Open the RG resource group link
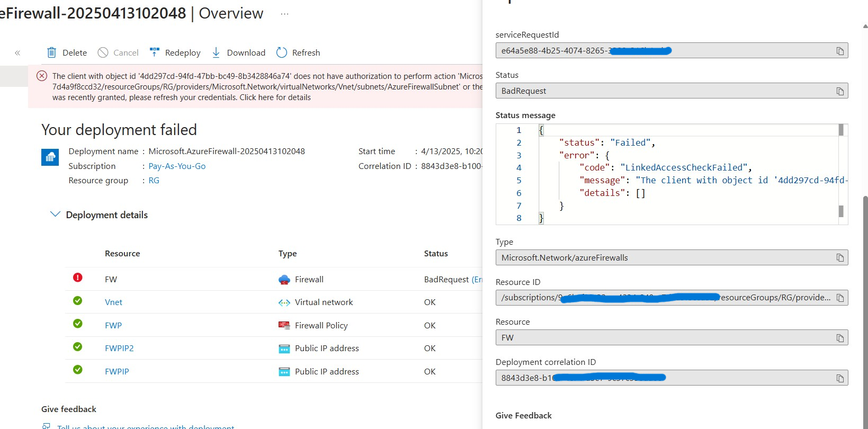This screenshot has width=868, height=429. coord(154,180)
